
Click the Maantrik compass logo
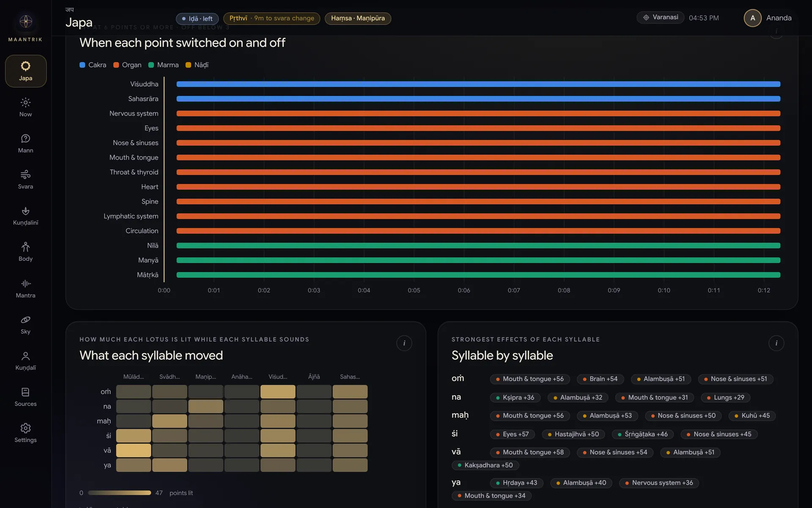[x=26, y=21]
